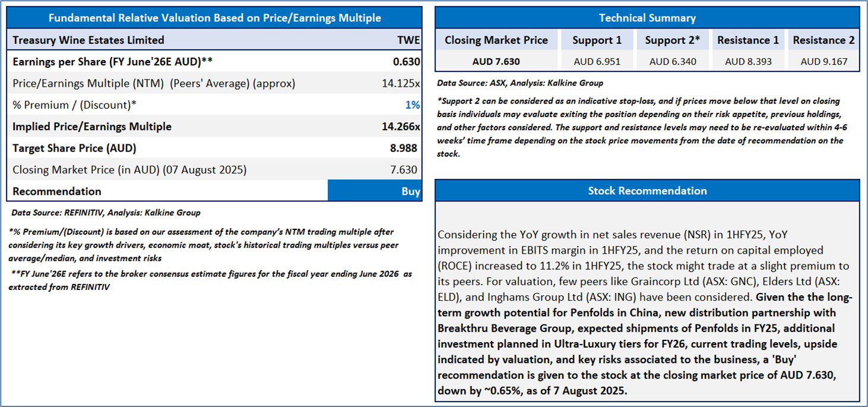This screenshot has height=407, width=868.
Task: Click the Resistance 2 column header
Action: pyautogui.click(x=823, y=40)
